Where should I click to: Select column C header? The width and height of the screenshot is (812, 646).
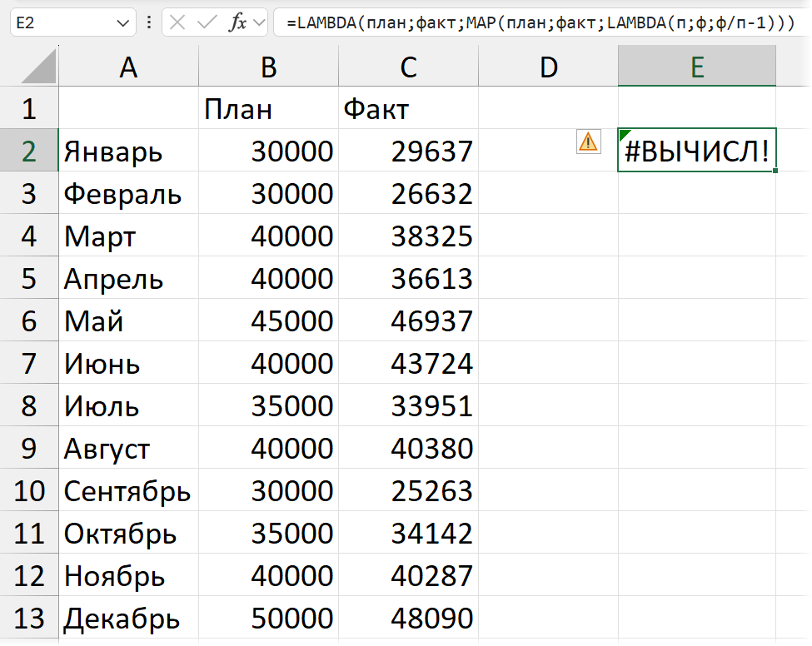point(408,67)
